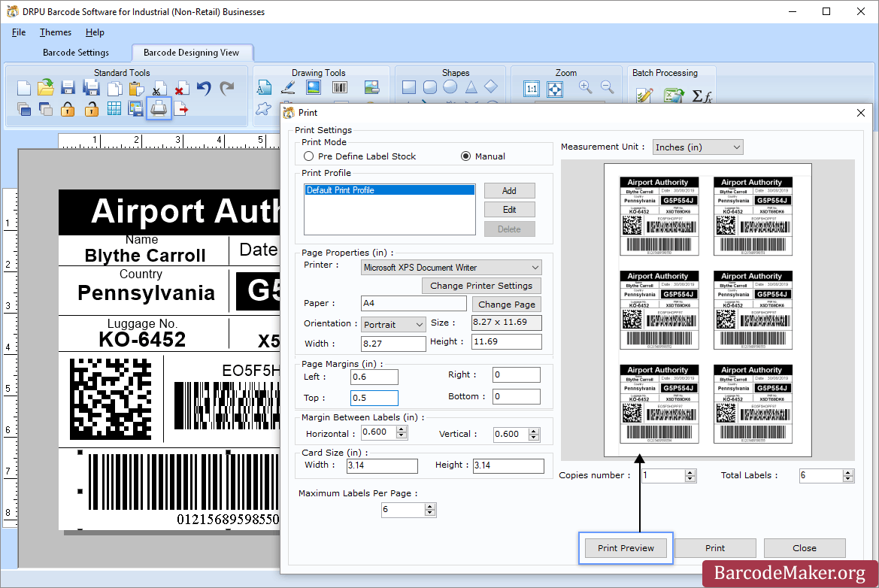Insert a picture using the image tool
This screenshot has height=588, width=879.
(314, 87)
